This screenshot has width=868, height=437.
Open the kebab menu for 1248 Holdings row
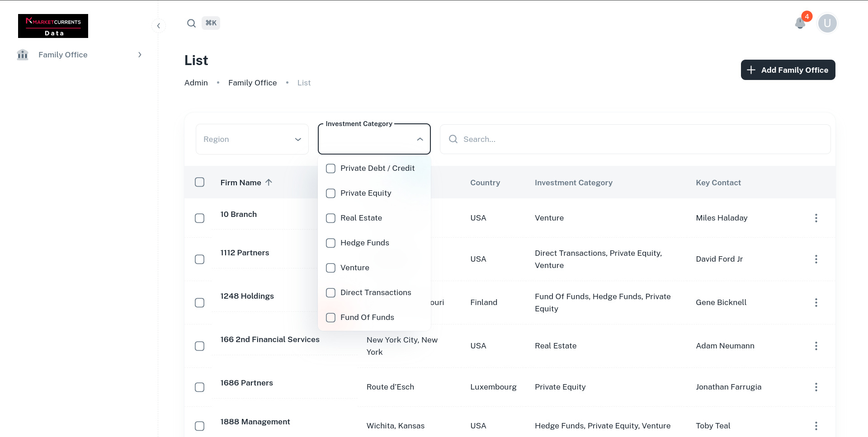[816, 302]
